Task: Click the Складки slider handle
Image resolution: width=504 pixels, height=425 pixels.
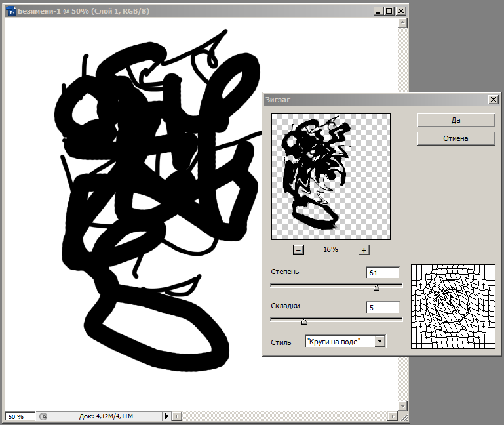Action: coord(304,321)
